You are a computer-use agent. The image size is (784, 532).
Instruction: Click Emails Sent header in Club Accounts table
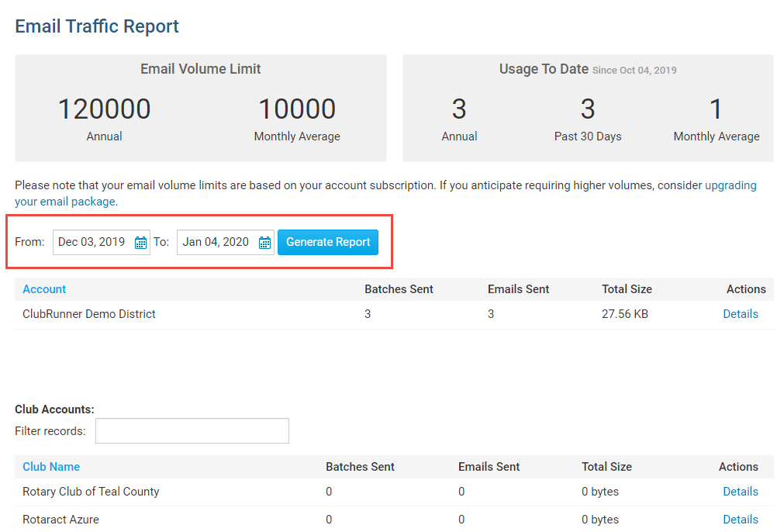489,467
